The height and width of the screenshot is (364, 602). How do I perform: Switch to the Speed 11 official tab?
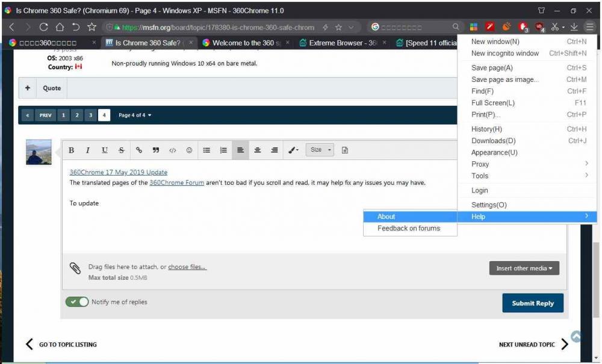[x=426, y=43]
